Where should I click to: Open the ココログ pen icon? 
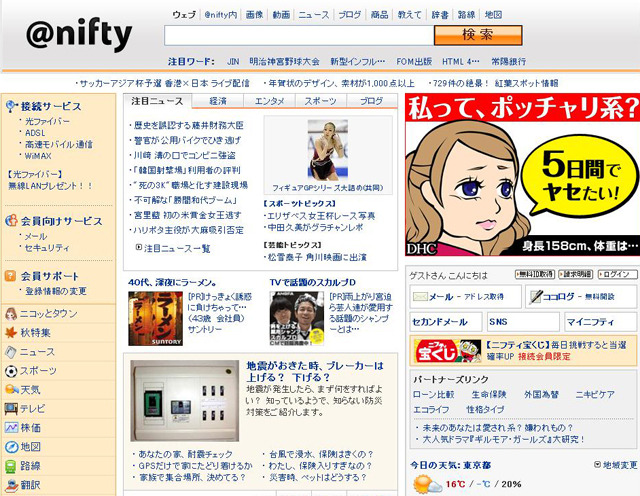536,297
